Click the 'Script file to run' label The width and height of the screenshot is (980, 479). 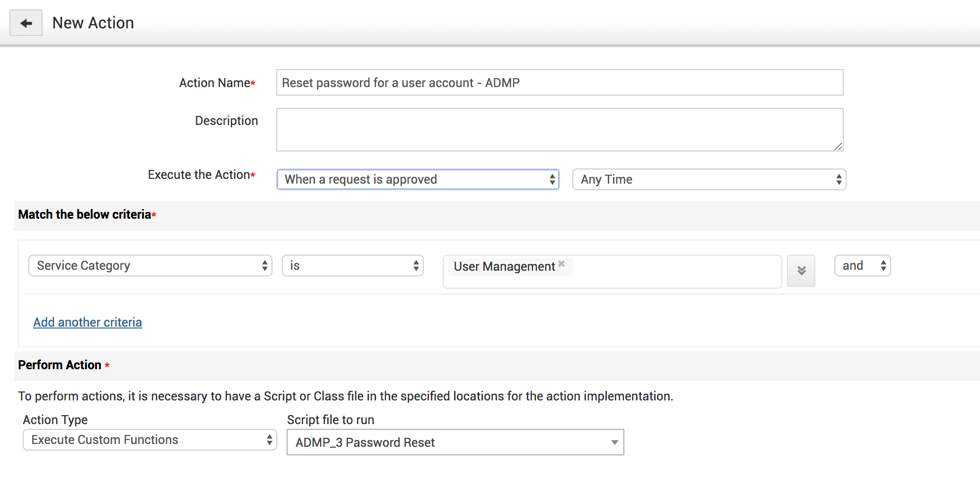(331, 420)
